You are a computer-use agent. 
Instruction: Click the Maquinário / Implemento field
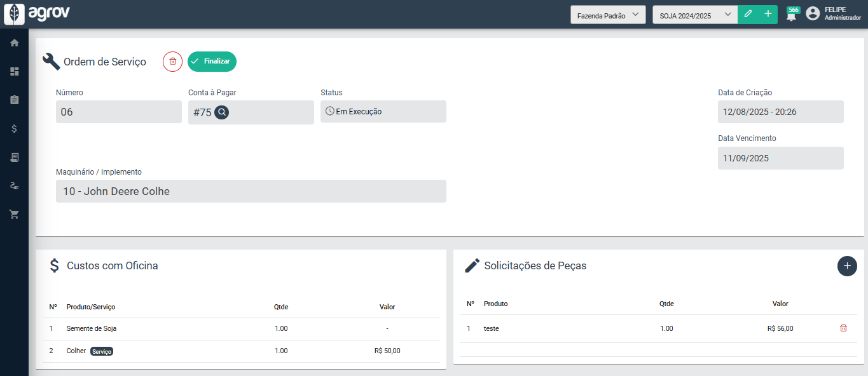click(251, 191)
